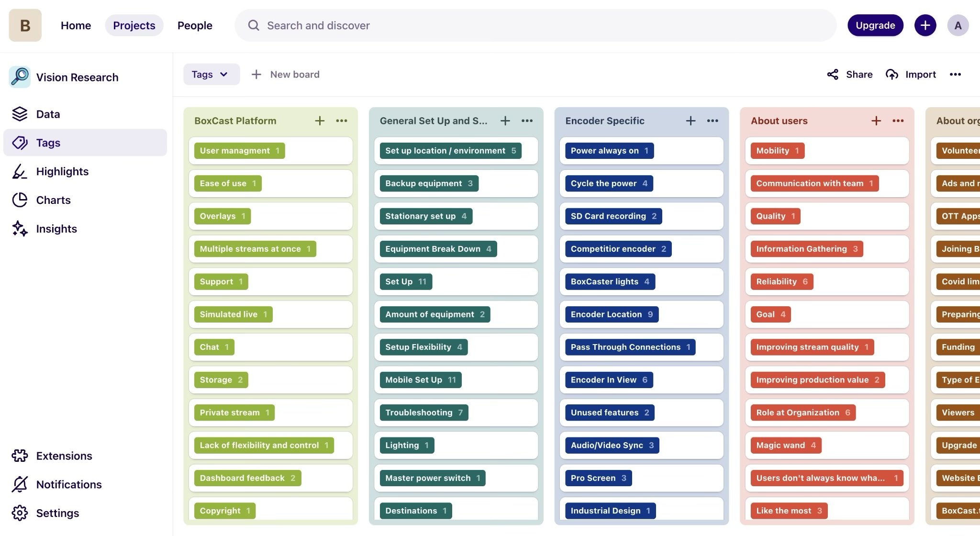The image size is (980, 536).
Task: Open Encoder Specific board options menu
Action: pyautogui.click(x=713, y=121)
